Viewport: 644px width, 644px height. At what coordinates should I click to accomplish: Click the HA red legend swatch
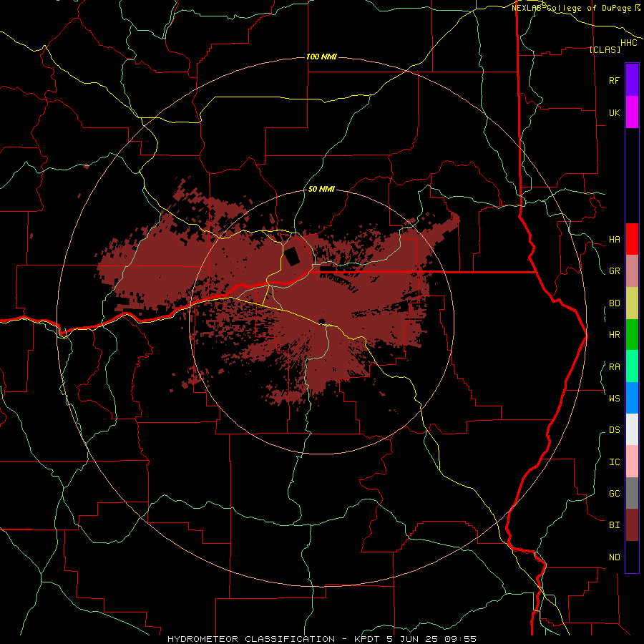(x=632, y=239)
